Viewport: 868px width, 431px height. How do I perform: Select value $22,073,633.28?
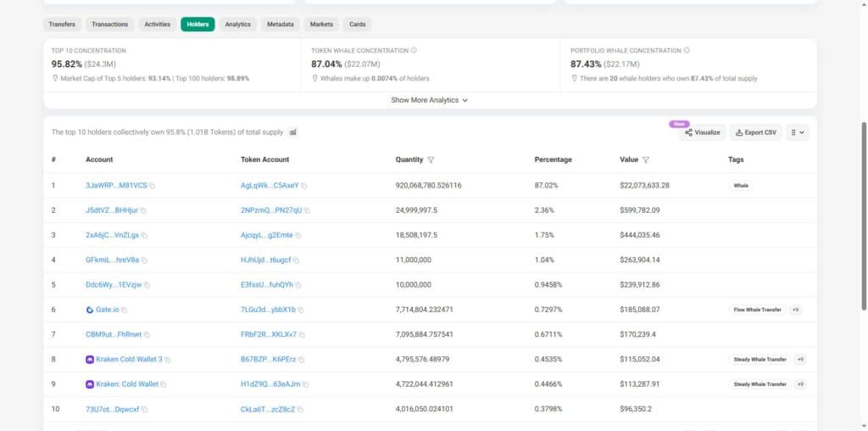tap(644, 186)
